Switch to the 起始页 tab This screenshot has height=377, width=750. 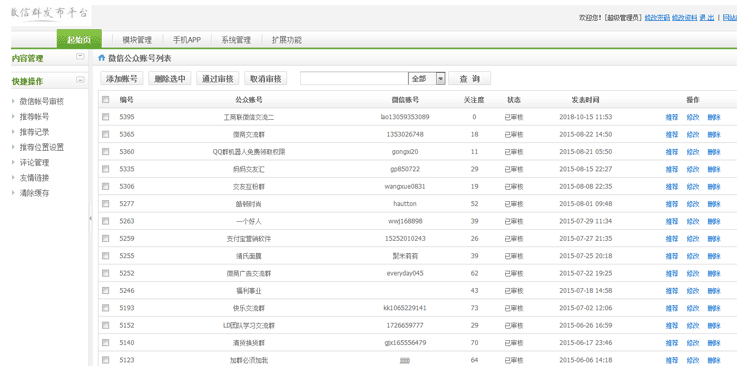(79, 39)
